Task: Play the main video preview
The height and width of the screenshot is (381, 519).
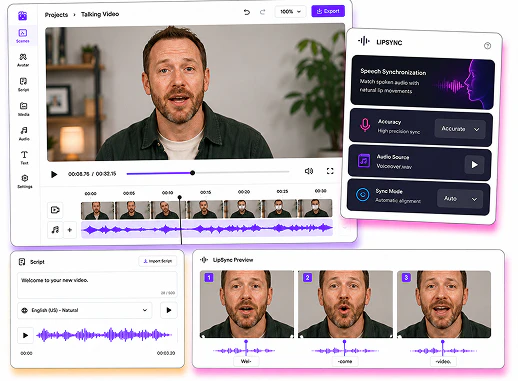Action: 54,174
